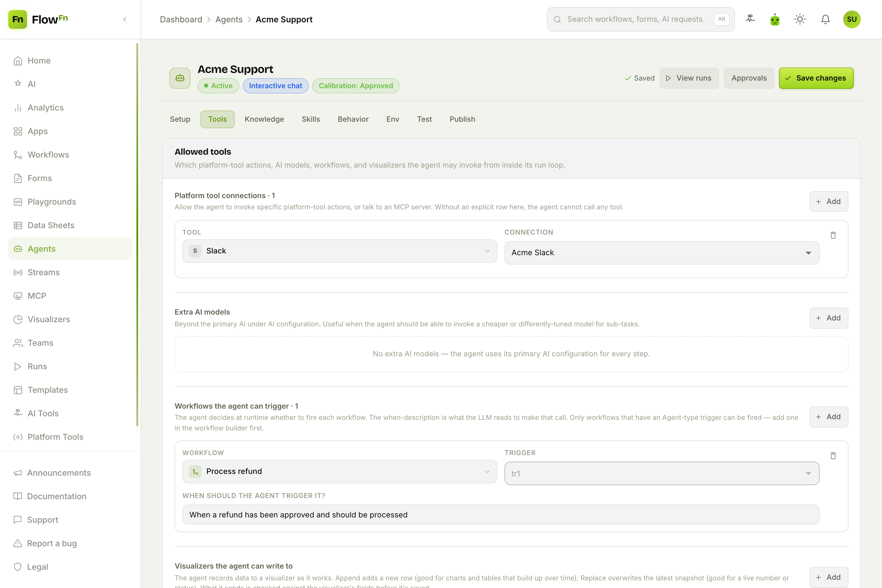Add an extra AI model
Image resolution: width=882 pixels, height=588 pixels.
[829, 318]
